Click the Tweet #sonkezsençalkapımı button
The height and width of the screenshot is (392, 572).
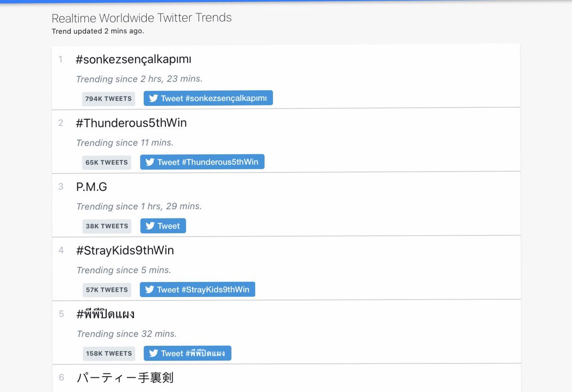pyautogui.click(x=208, y=98)
